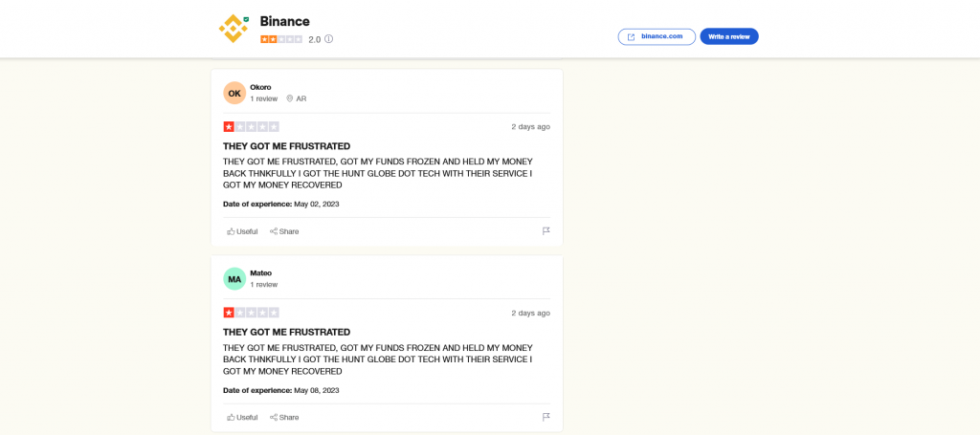The image size is (980, 435).
Task: Flag Okoro's review
Action: [x=546, y=231]
